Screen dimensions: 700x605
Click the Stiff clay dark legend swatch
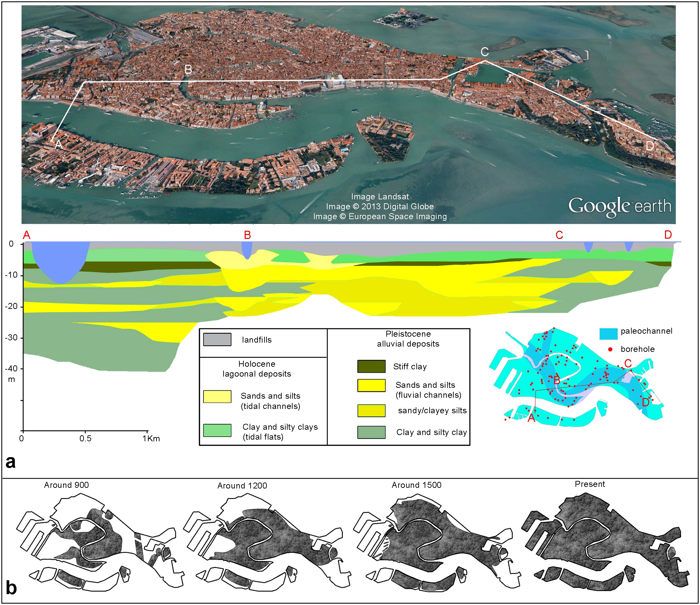click(x=371, y=366)
